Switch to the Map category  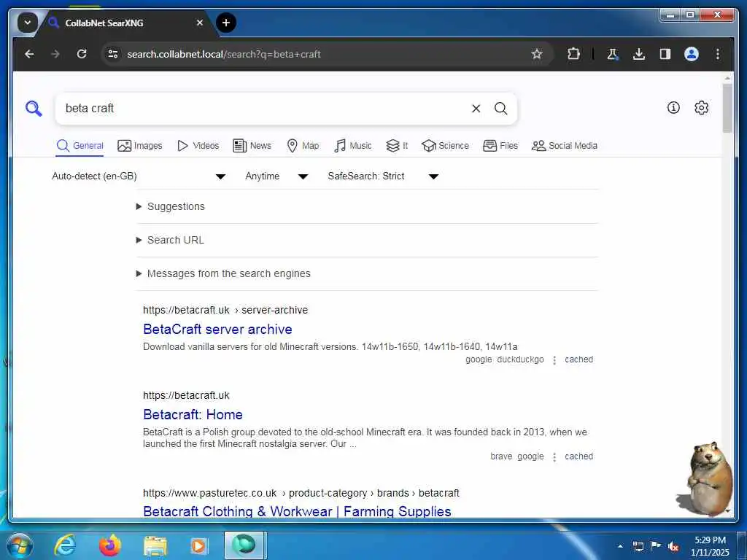(x=303, y=146)
